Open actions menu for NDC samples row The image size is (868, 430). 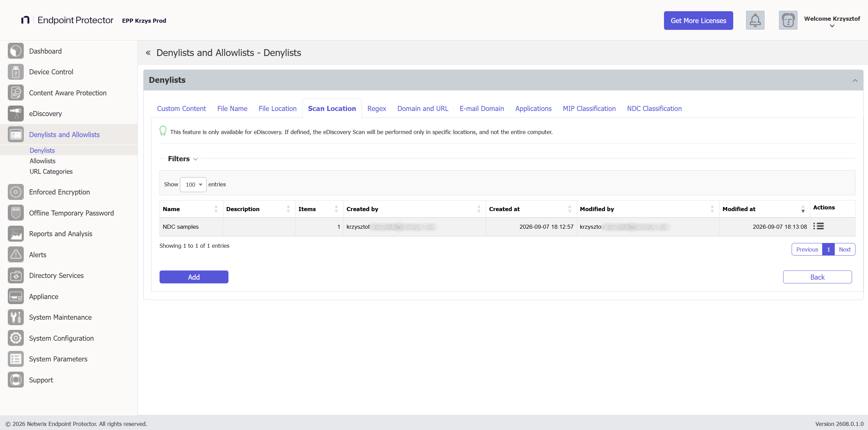pyautogui.click(x=818, y=226)
